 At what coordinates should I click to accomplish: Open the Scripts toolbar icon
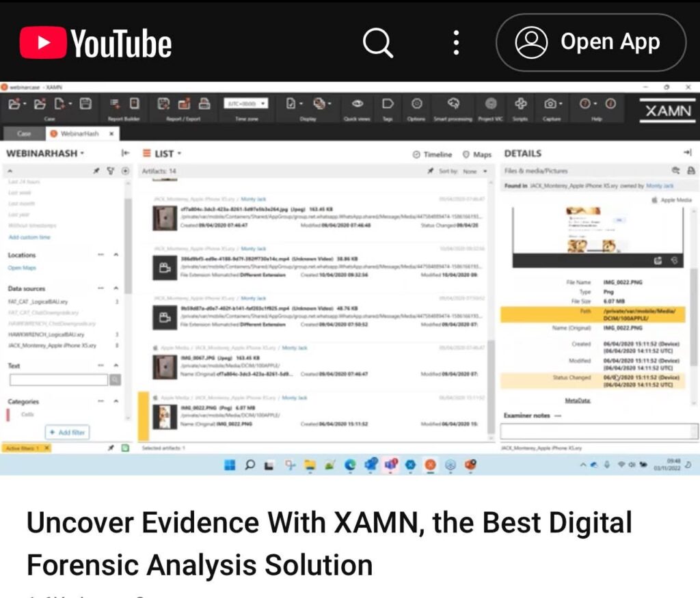click(x=521, y=104)
